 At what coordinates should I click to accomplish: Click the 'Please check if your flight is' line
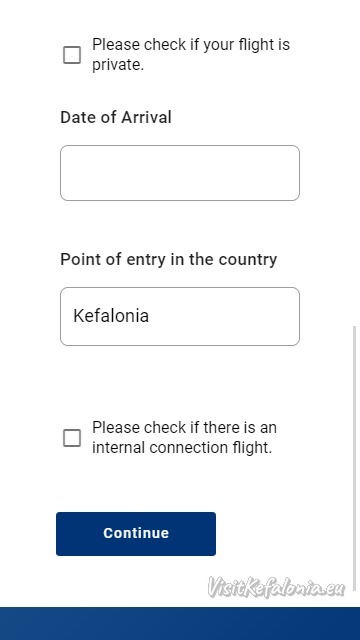(x=191, y=44)
